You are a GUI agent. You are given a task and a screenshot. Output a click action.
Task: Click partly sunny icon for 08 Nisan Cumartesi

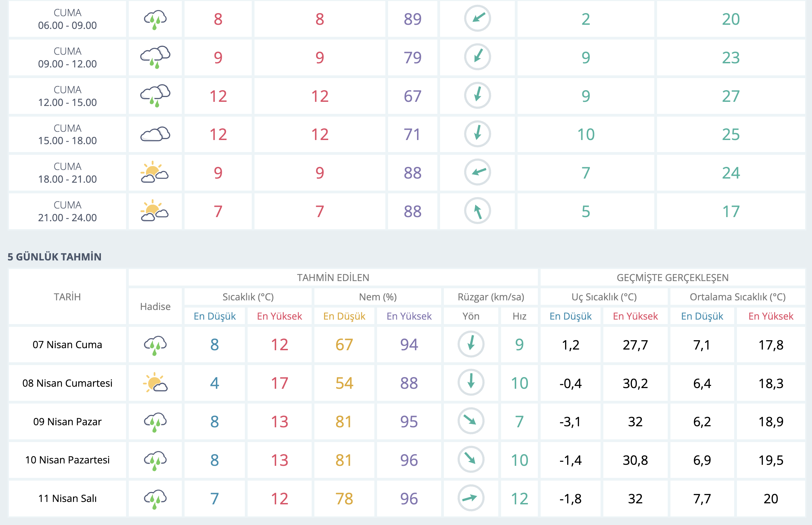tap(155, 383)
